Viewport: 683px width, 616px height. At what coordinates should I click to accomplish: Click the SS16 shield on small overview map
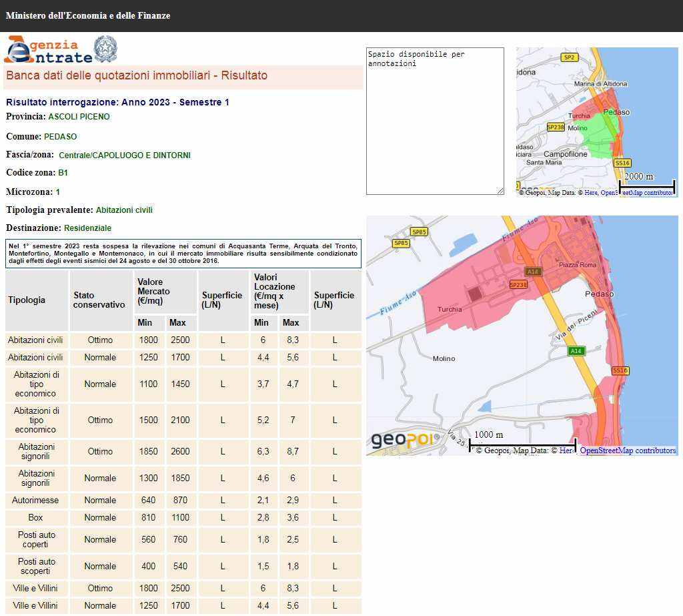[x=622, y=162]
